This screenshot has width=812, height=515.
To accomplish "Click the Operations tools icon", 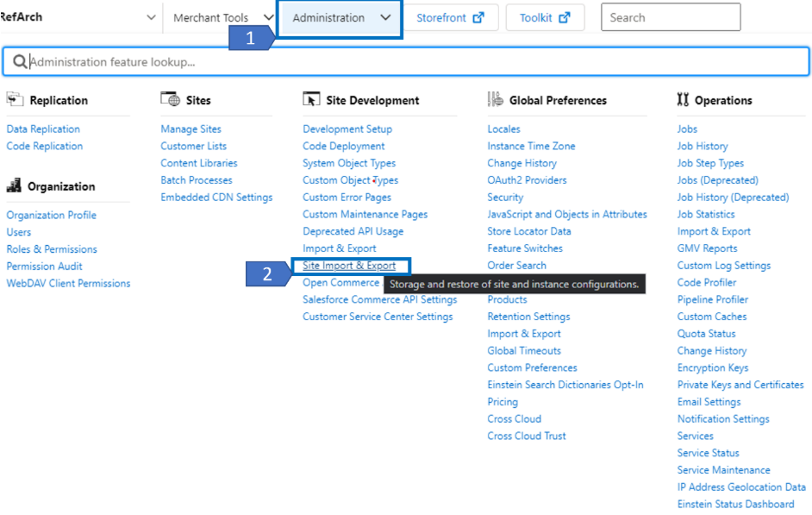I will pyautogui.click(x=683, y=99).
